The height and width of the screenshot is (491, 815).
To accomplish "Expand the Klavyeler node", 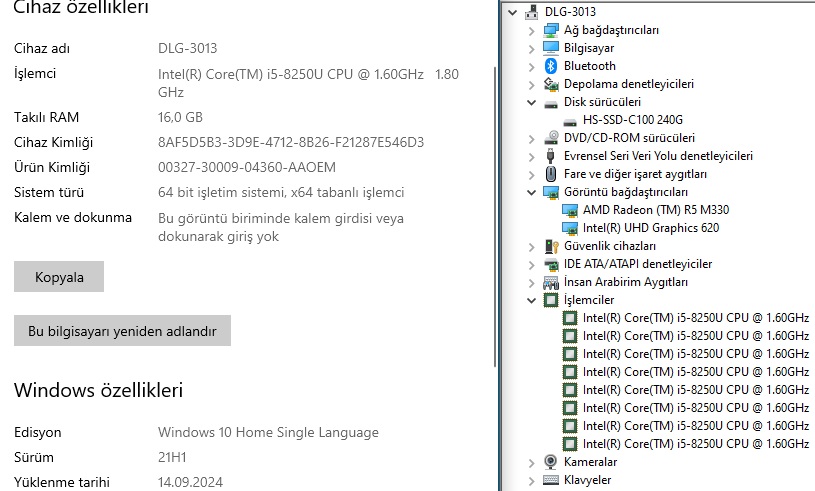I will pos(531,481).
